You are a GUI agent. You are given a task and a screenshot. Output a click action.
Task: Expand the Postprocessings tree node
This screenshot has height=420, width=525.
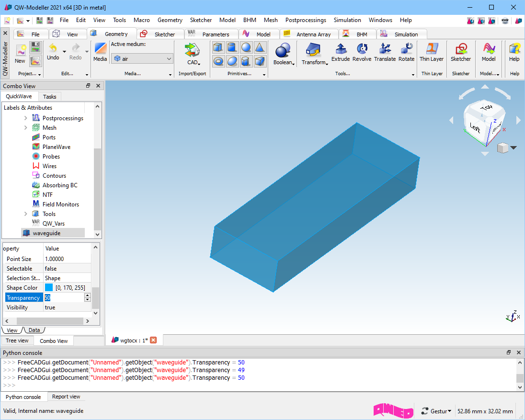25,118
